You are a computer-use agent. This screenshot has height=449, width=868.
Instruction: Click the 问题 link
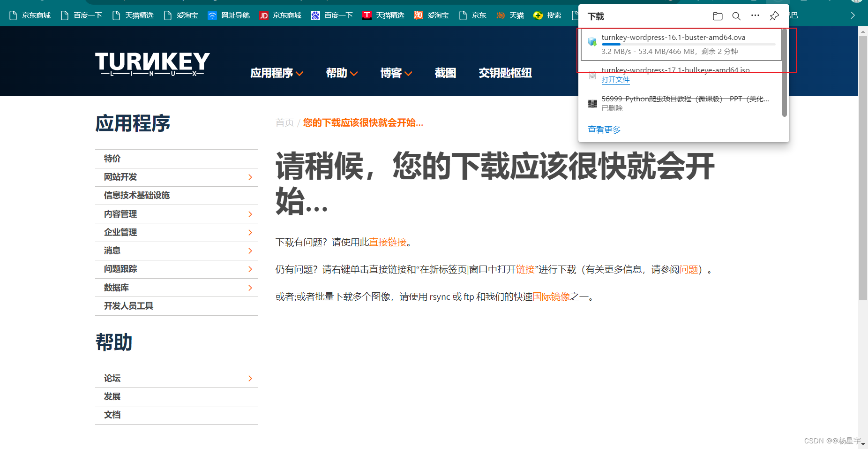(x=689, y=269)
